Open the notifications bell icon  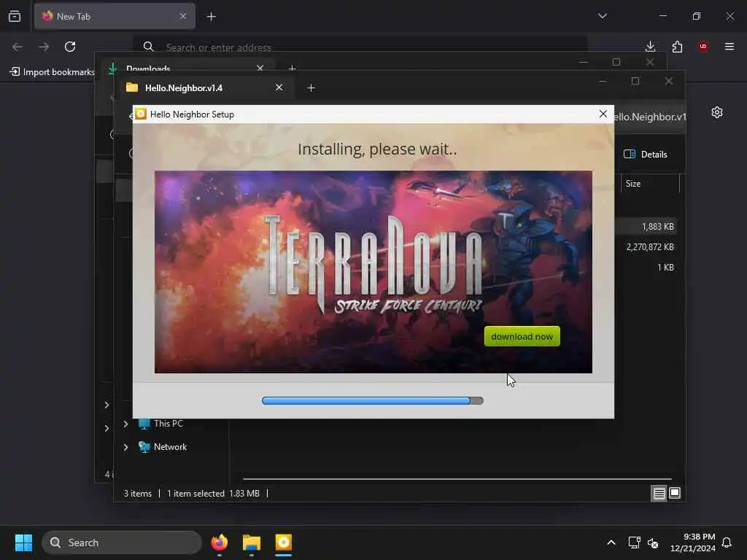[x=727, y=542]
